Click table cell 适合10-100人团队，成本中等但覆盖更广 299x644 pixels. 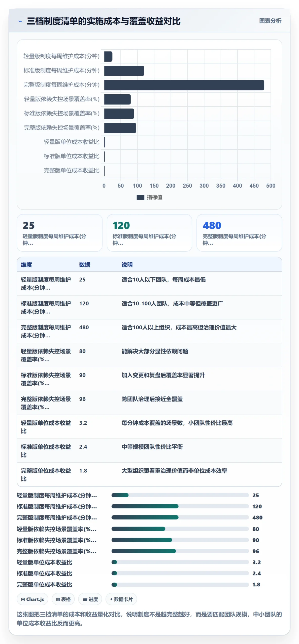click(172, 303)
